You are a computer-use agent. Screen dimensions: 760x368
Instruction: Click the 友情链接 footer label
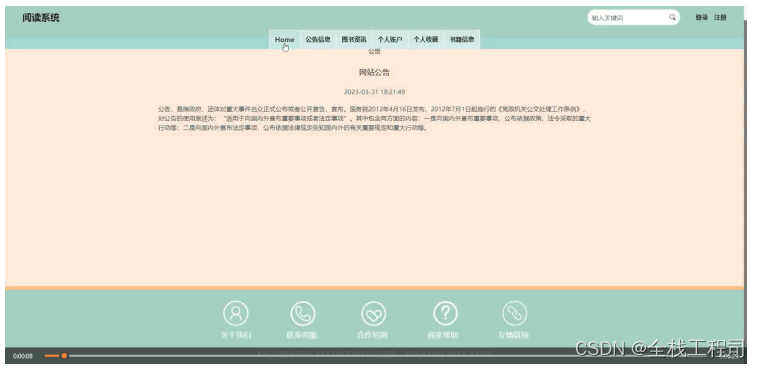513,335
